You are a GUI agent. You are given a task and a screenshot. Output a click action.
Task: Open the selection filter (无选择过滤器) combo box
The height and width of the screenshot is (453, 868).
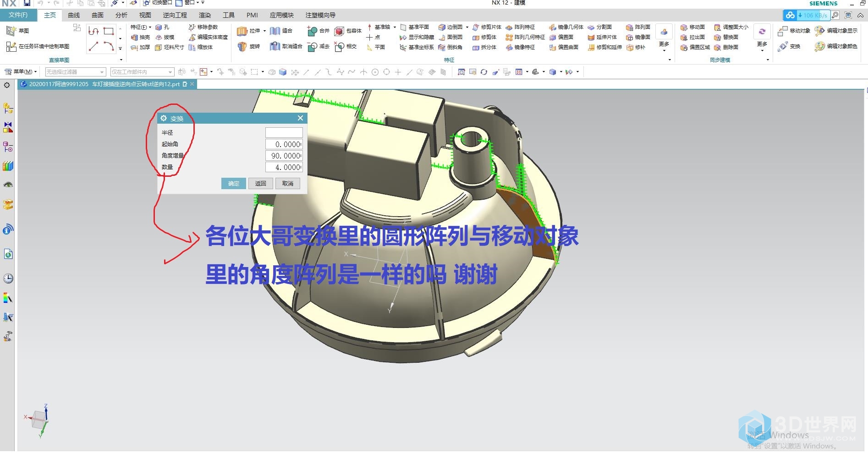coord(76,72)
